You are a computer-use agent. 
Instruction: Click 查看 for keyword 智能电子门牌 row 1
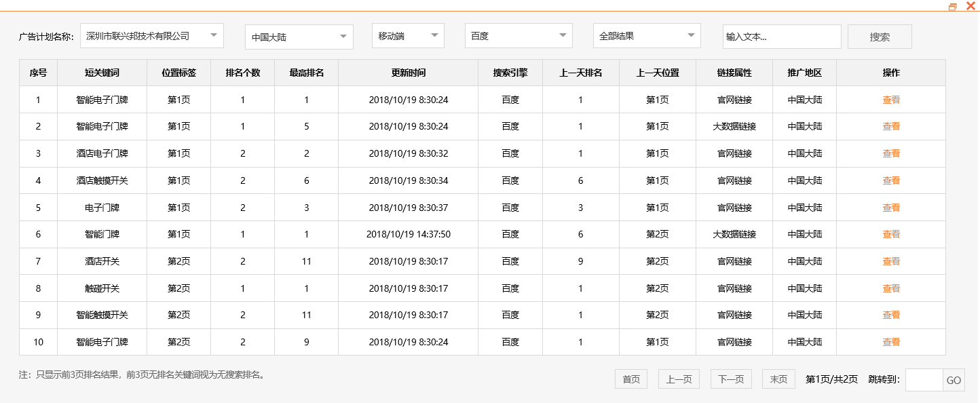(891, 99)
